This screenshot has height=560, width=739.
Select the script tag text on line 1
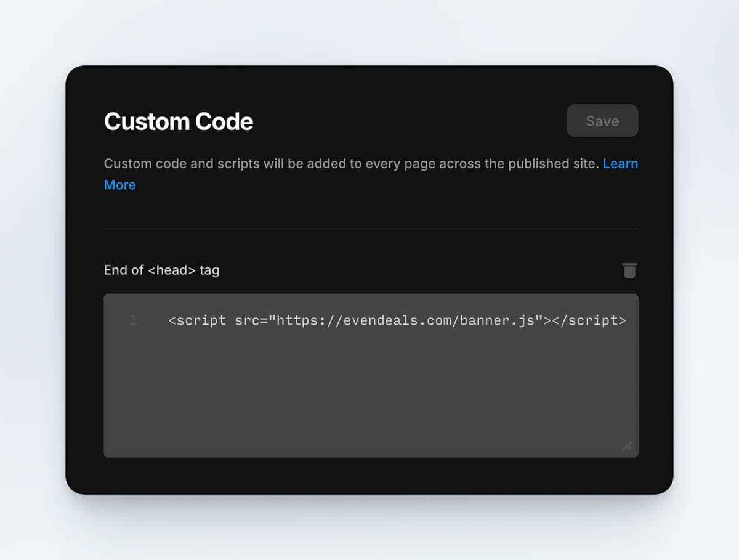click(x=397, y=320)
